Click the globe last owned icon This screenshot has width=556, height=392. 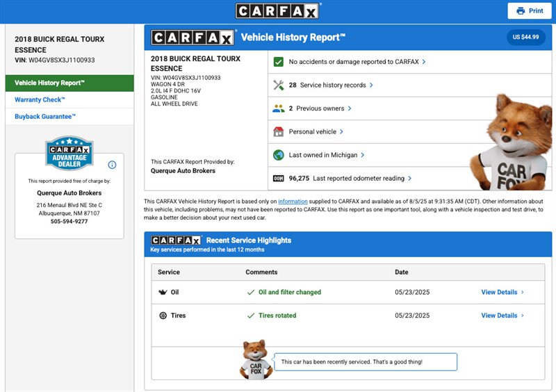279,155
